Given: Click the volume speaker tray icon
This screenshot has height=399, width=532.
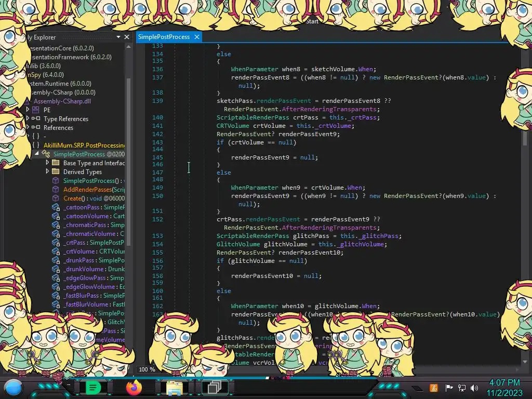Looking at the screenshot, I should pyautogui.click(x=474, y=388).
